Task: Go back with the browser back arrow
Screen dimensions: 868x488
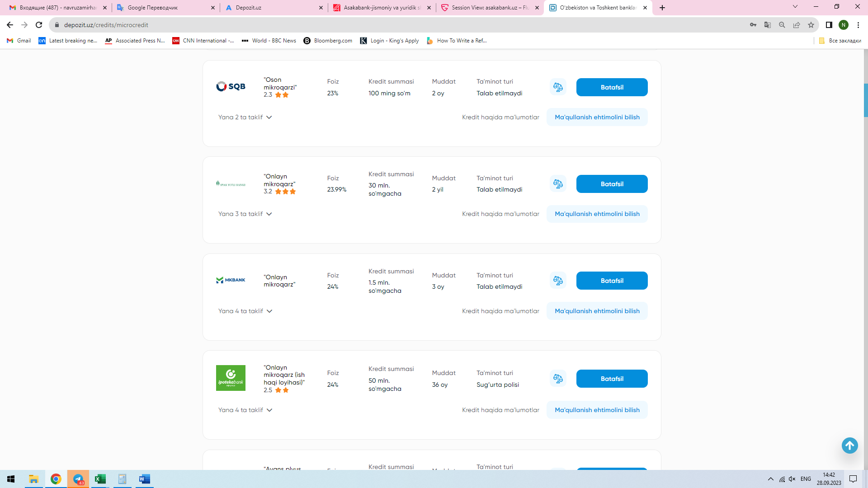Action: [10, 25]
